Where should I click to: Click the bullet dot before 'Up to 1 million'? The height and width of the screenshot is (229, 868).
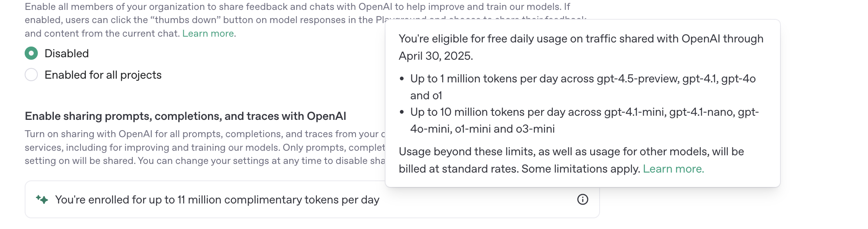tap(402, 79)
